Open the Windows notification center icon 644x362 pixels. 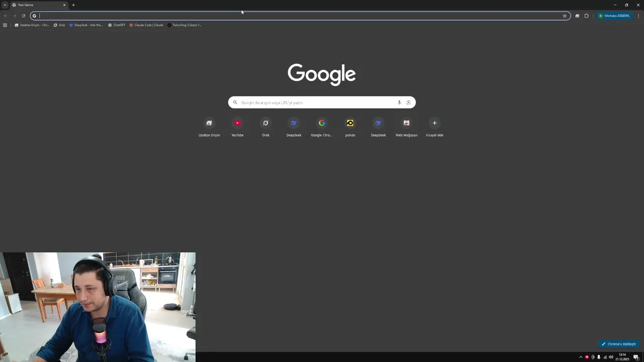[636, 357]
